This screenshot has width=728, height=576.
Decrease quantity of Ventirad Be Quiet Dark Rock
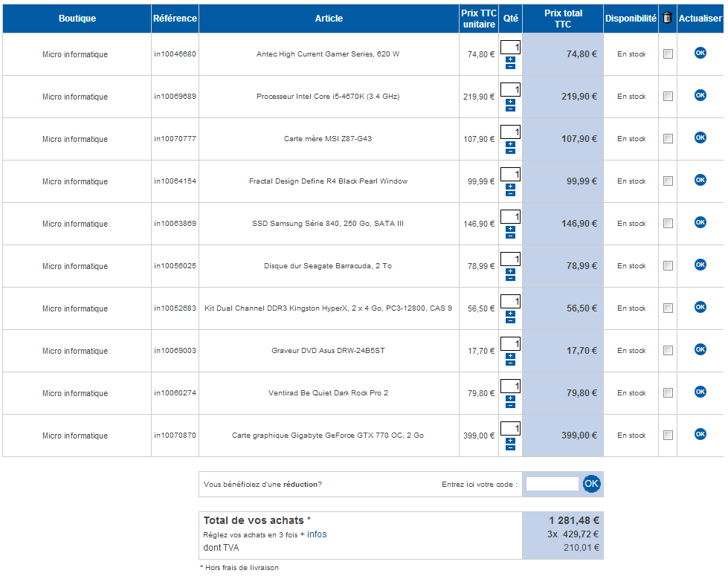coord(510,405)
